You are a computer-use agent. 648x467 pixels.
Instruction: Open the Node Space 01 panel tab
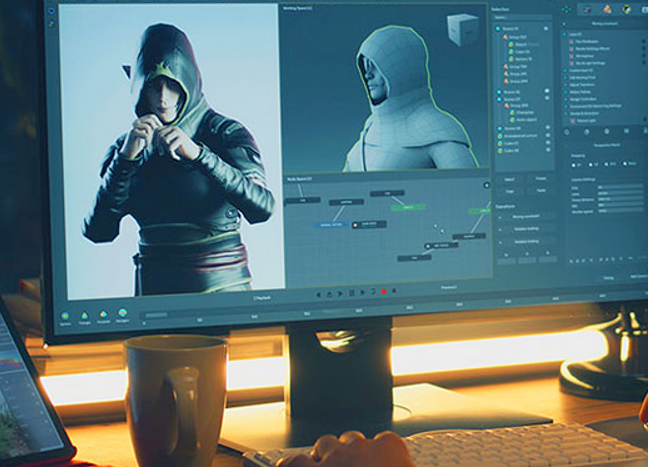point(301,180)
